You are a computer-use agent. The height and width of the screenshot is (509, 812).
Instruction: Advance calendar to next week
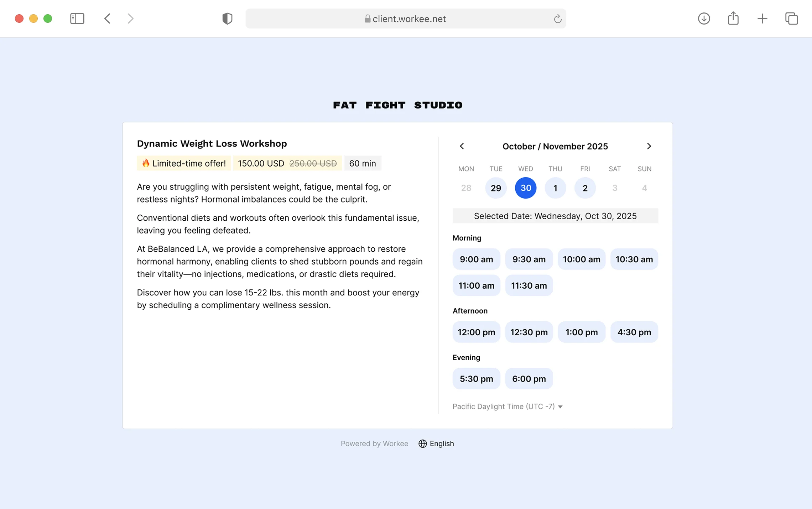[x=649, y=146]
